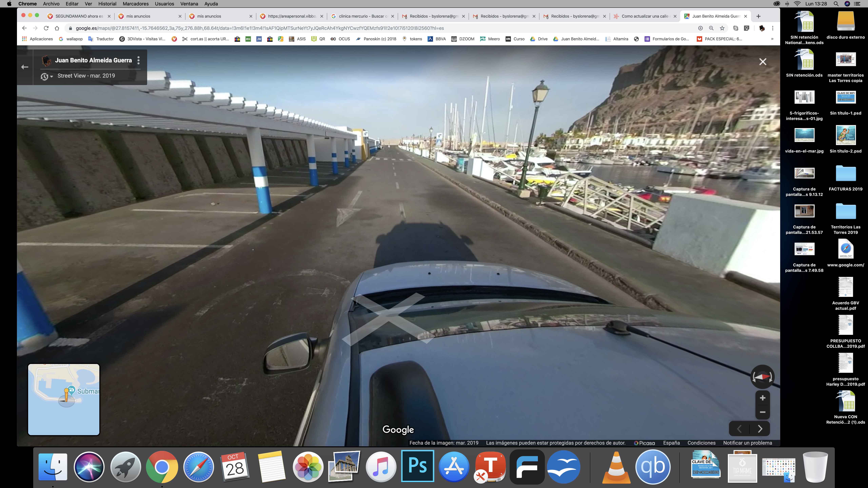Show hidden bookmarks with the overflow chevron
868x488 pixels.
[772, 39]
